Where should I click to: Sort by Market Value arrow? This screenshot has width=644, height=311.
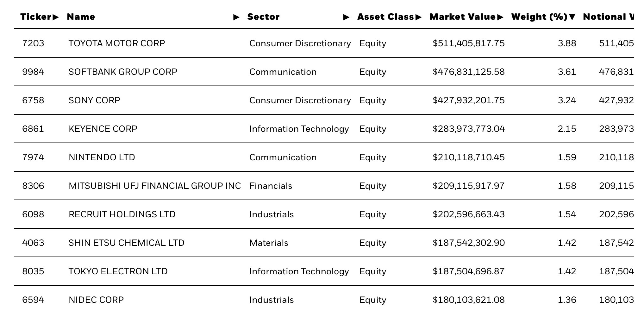[x=500, y=17]
